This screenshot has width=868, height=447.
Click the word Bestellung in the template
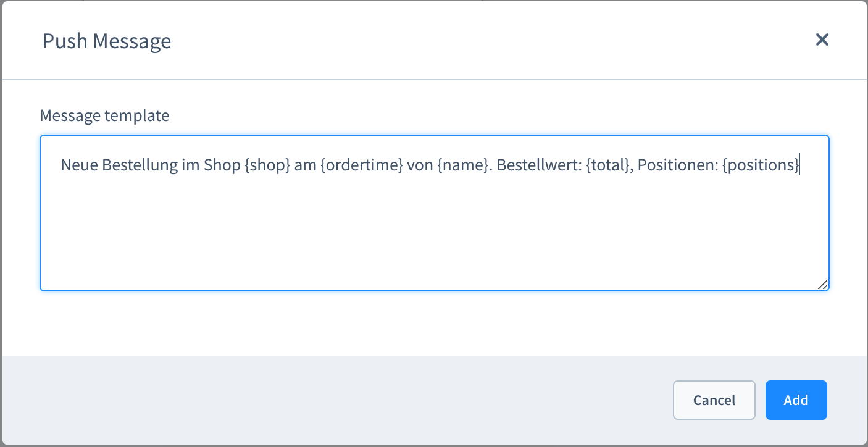click(140, 165)
